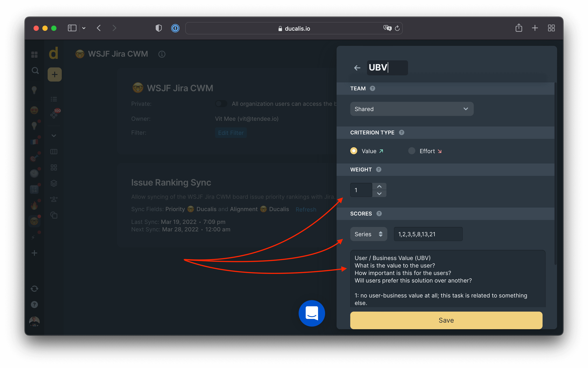This screenshot has width=588, height=368.
Task: Increase weight with the up stepper arrow
Action: [379, 186]
